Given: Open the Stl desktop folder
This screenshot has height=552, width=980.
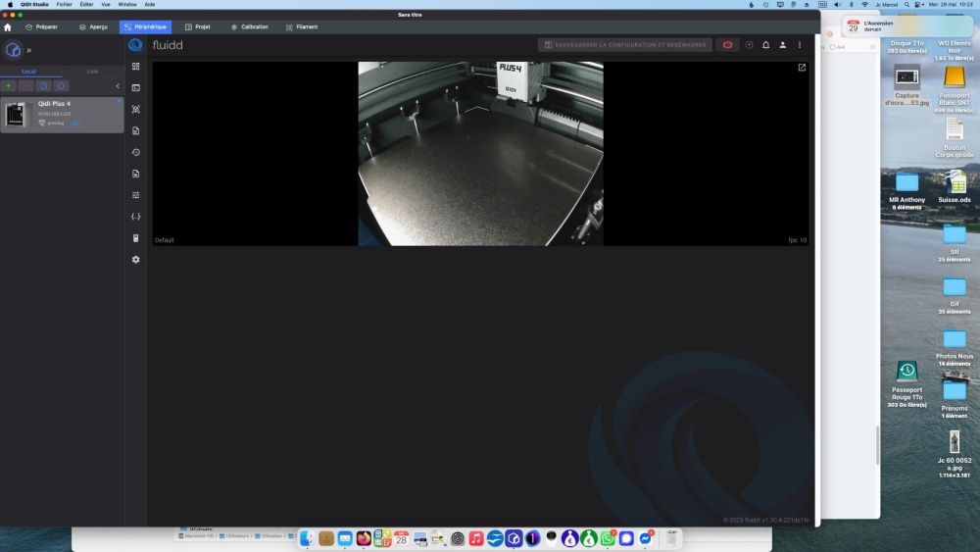Looking at the screenshot, I should [955, 244].
